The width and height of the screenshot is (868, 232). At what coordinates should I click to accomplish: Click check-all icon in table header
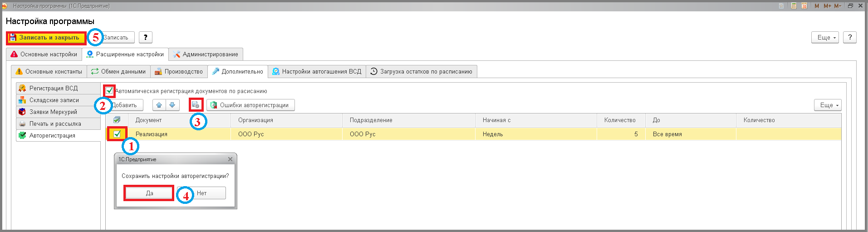(x=117, y=120)
